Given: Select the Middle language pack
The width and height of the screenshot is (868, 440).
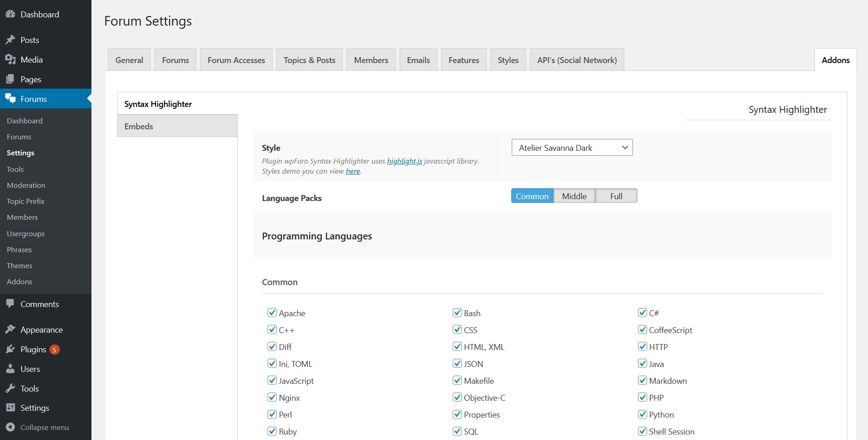Looking at the screenshot, I should coord(574,196).
